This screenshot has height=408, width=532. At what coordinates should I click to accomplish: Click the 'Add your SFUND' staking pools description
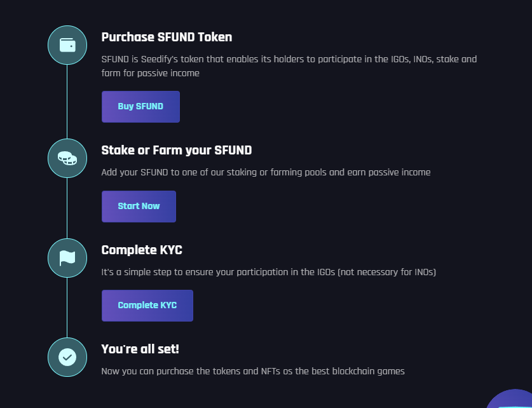coord(266,172)
